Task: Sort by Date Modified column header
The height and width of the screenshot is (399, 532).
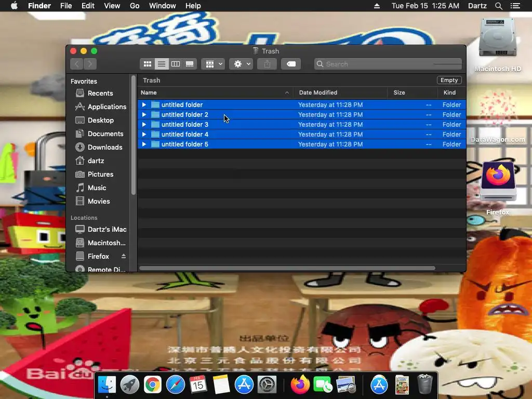Action: click(340, 92)
